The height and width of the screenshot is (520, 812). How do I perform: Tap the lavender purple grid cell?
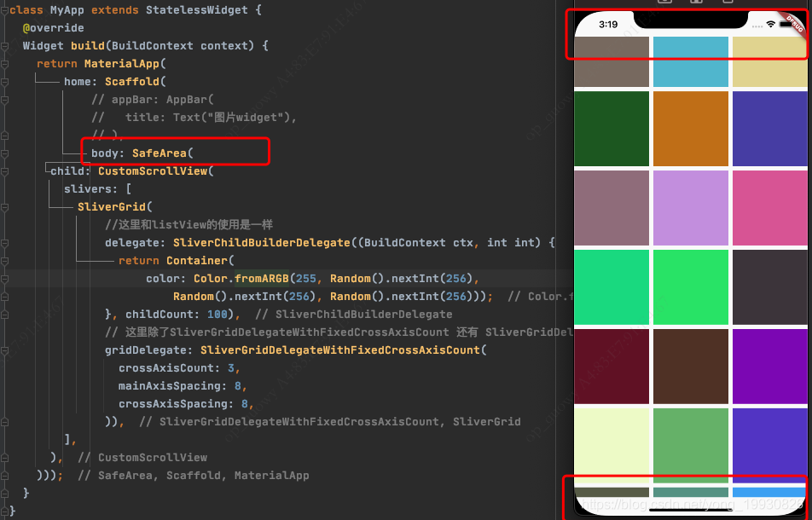click(690, 208)
